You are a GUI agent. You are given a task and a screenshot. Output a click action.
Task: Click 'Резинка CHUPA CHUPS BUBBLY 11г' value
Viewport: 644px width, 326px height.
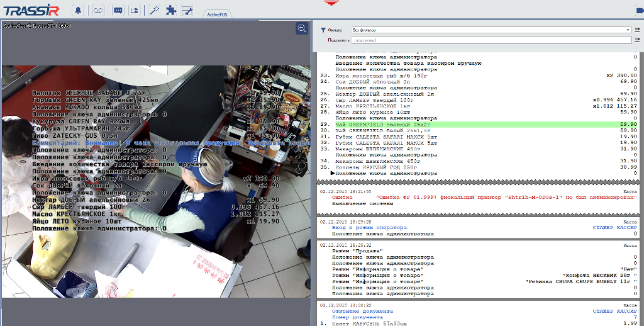coord(581,281)
